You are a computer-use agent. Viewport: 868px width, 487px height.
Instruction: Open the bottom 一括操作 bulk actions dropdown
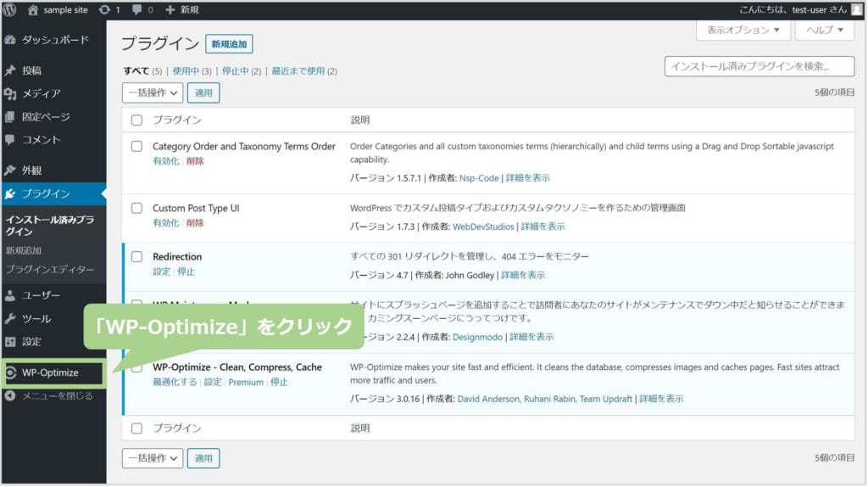(x=153, y=458)
